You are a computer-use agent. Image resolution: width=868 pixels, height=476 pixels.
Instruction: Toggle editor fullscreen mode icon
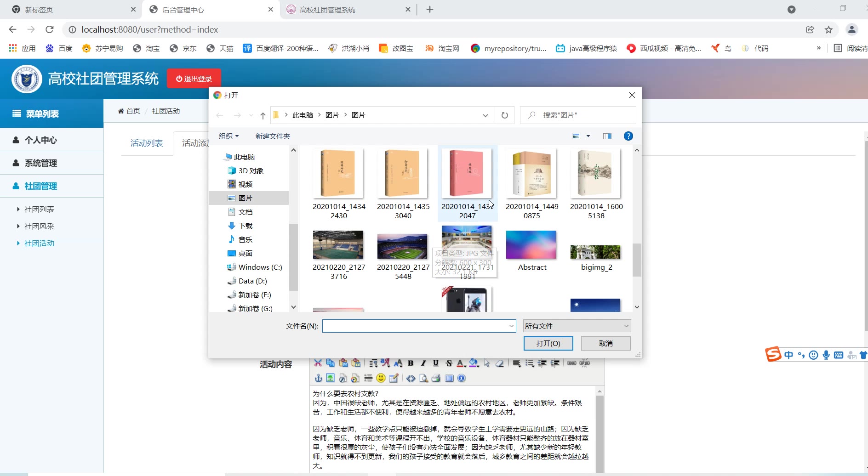(x=449, y=378)
